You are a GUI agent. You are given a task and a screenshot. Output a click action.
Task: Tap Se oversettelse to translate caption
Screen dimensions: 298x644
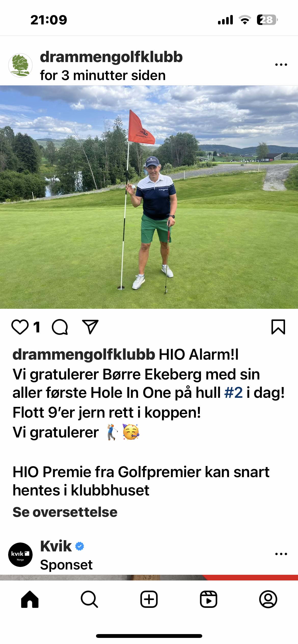click(x=65, y=512)
